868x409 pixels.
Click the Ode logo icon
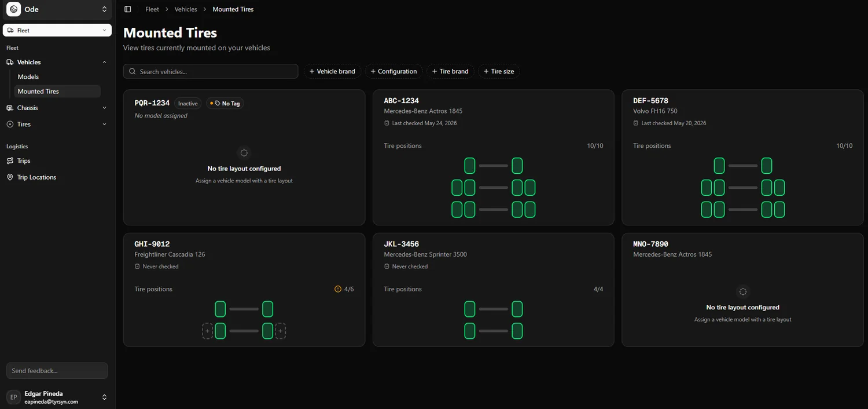pos(13,9)
